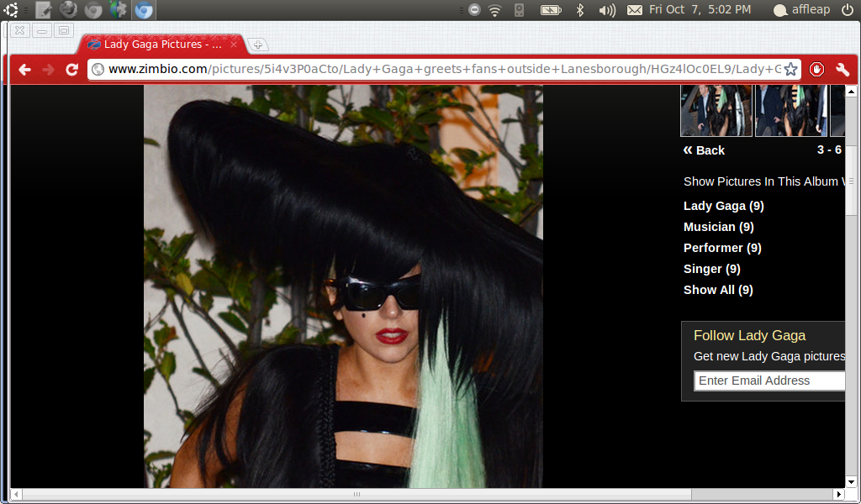
Task: Click the Enter Email Address field
Action: point(769,381)
